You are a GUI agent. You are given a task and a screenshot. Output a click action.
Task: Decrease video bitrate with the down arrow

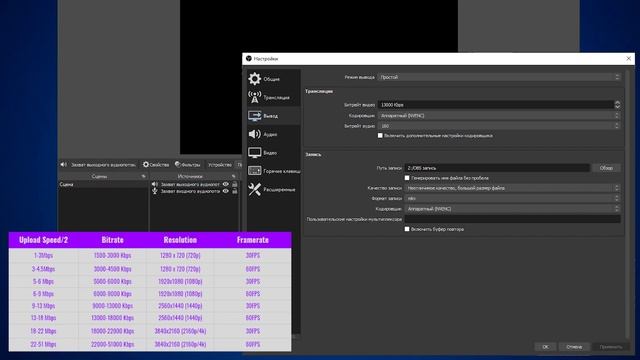pyautogui.click(x=618, y=107)
